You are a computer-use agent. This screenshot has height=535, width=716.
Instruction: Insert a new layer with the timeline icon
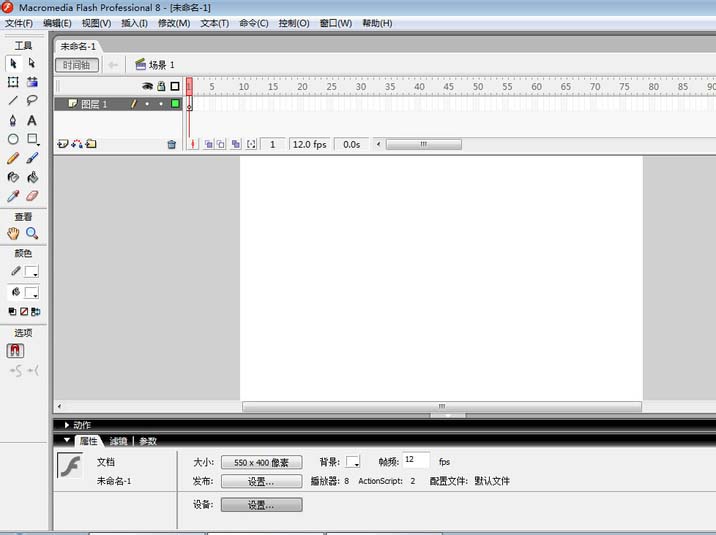pyautogui.click(x=63, y=144)
